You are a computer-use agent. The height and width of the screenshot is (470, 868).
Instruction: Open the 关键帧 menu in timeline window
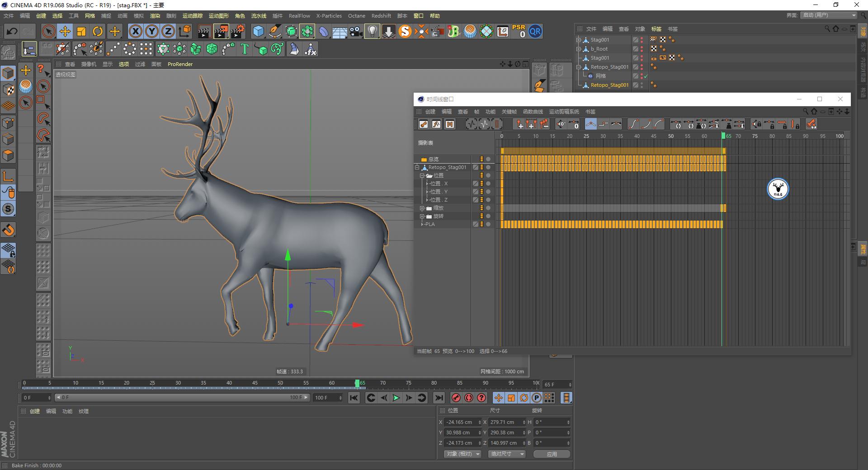pyautogui.click(x=509, y=112)
